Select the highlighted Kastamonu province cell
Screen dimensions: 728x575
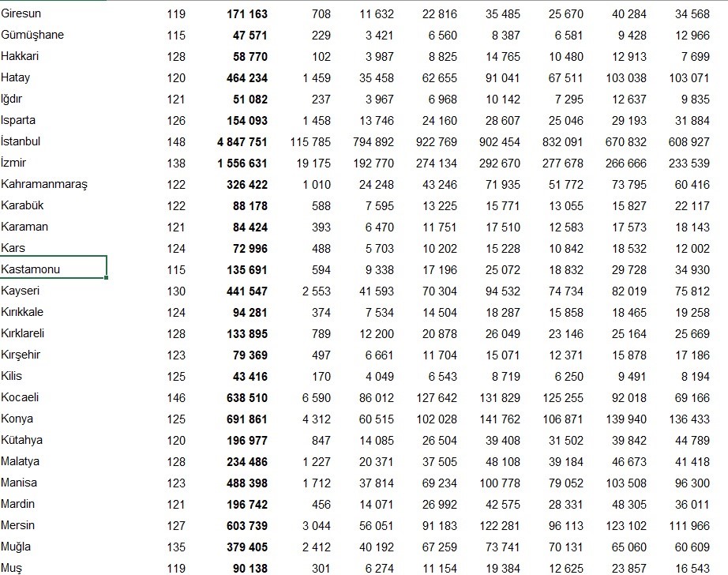coord(32,269)
